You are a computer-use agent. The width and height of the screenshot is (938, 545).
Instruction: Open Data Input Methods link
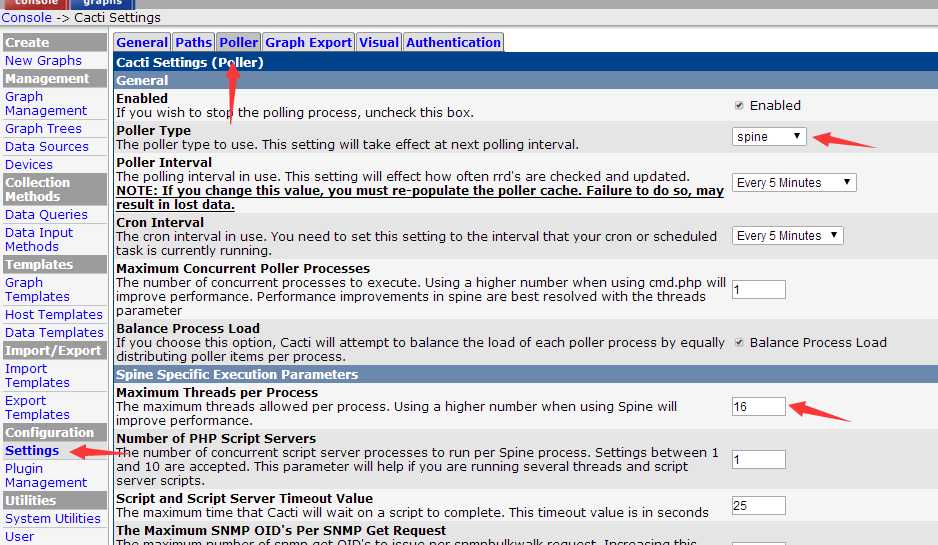click(x=39, y=239)
